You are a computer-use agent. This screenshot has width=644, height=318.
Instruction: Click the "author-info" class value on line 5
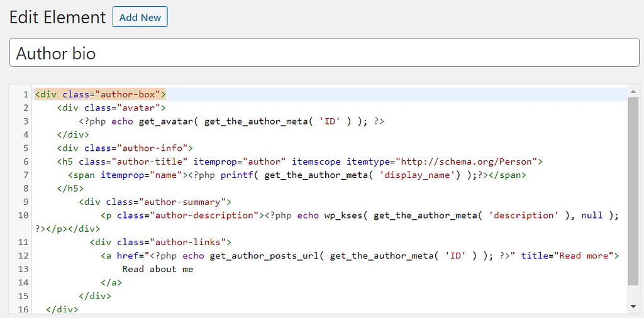click(152, 148)
